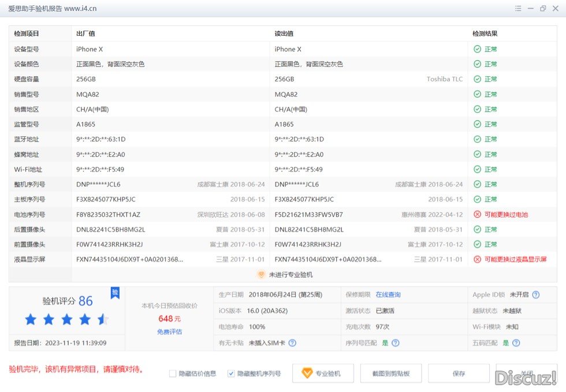
Task: Click the 充电次数 97次 value
Action: [382, 327]
